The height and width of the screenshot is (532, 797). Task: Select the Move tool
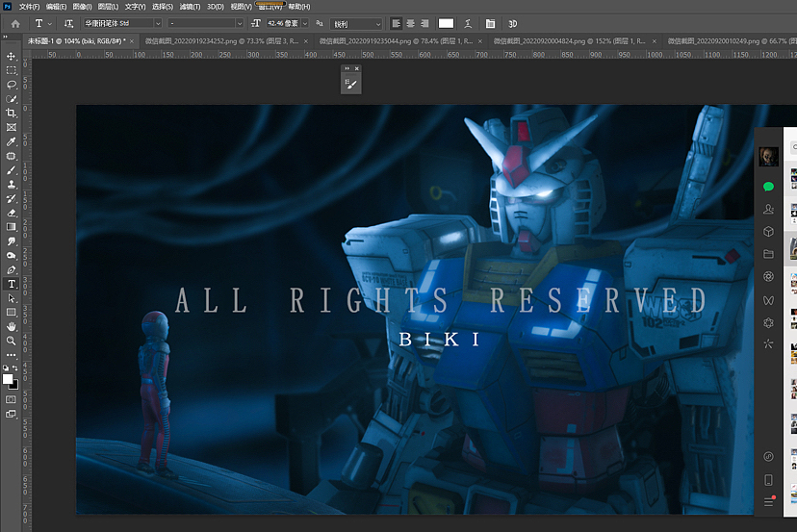coord(12,56)
